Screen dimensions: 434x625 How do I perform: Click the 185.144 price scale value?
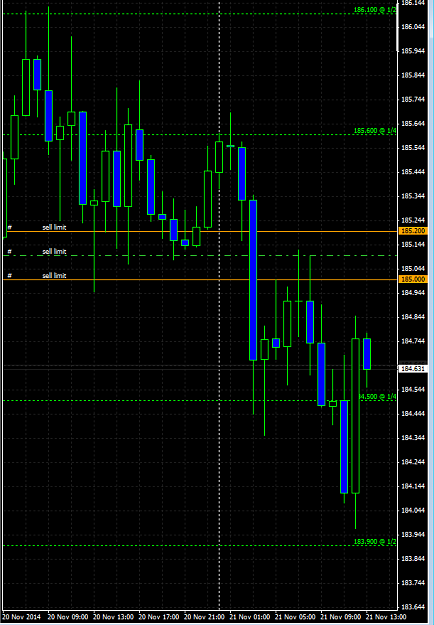click(412, 244)
